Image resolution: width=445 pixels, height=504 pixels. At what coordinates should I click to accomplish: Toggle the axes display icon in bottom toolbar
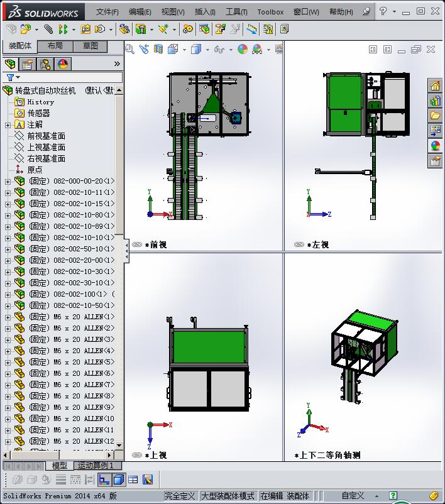point(104,480)
